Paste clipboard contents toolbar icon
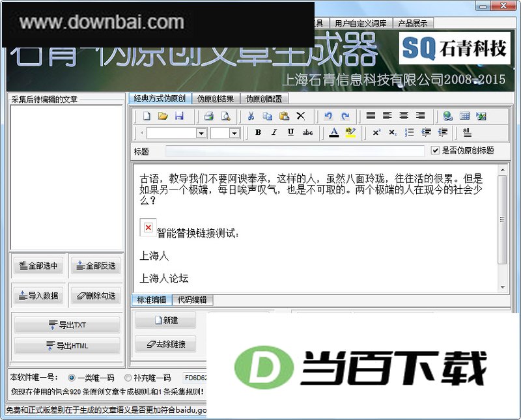The width and height of the screenshot is (521, 420). pos(284,116)
